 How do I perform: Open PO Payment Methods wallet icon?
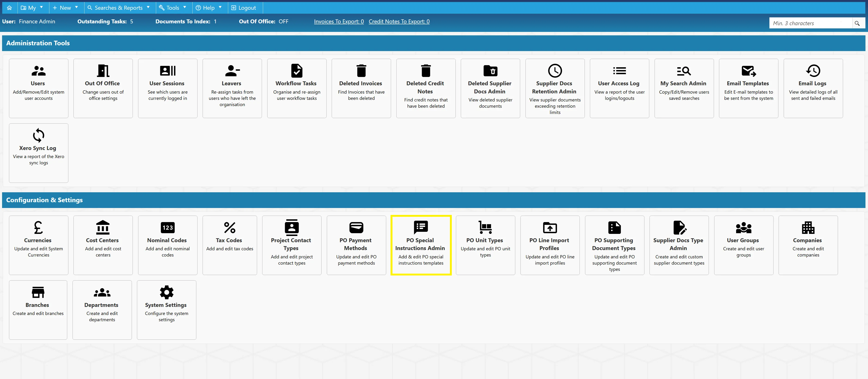(356, 228)
